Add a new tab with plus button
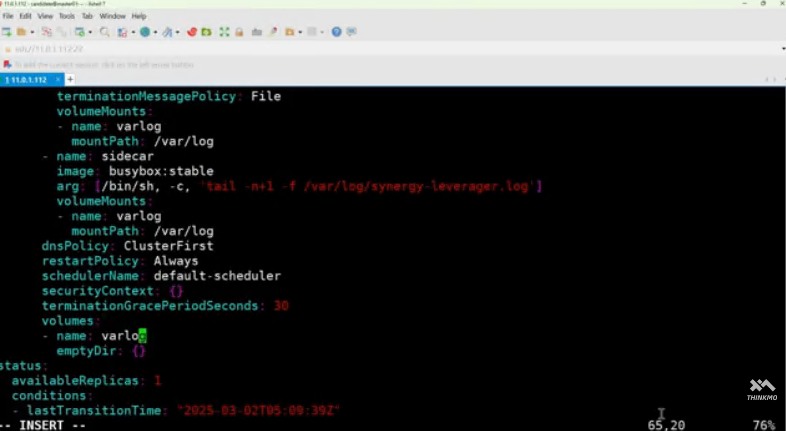This screenshot has width=786, height=431. click(x=69, y=79)
